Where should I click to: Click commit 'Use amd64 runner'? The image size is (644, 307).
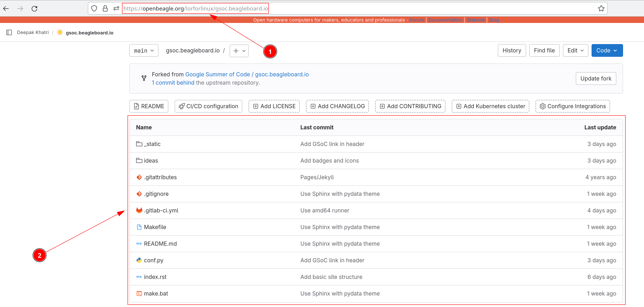325,210
